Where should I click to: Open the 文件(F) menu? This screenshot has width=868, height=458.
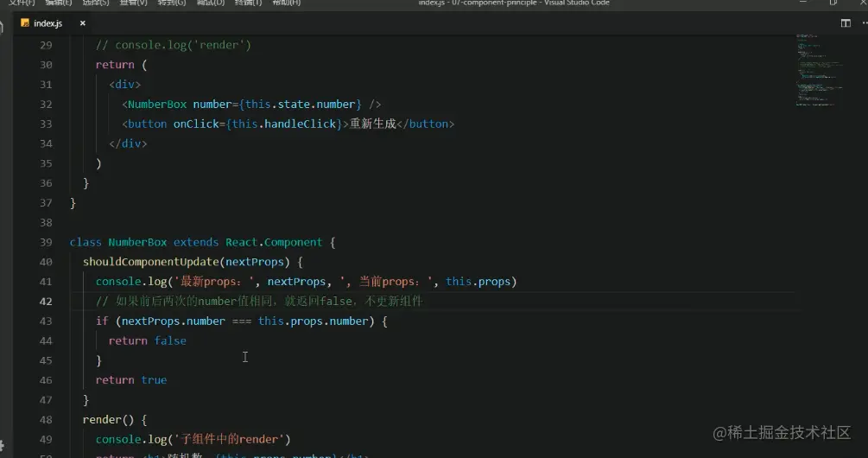click(x=22, y=3)
